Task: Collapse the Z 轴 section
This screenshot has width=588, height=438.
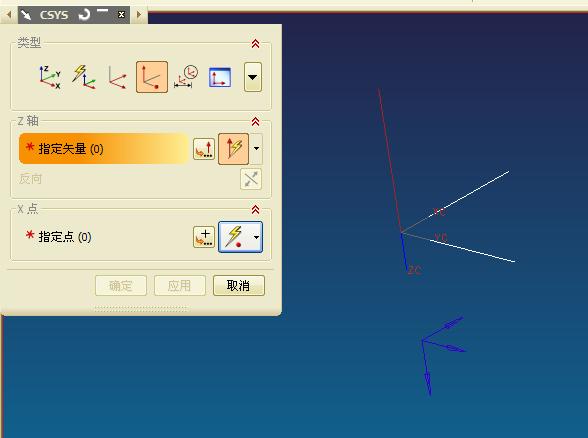Action: pos(255,122)
